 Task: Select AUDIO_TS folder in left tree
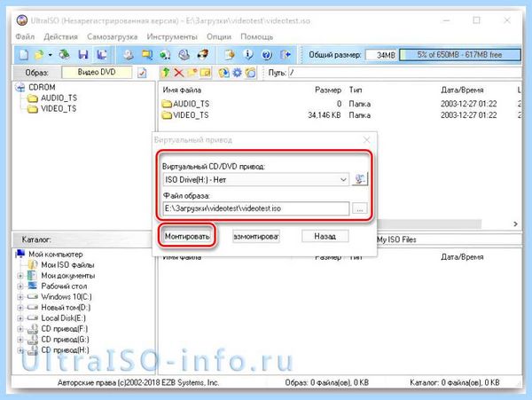[59, 98]
